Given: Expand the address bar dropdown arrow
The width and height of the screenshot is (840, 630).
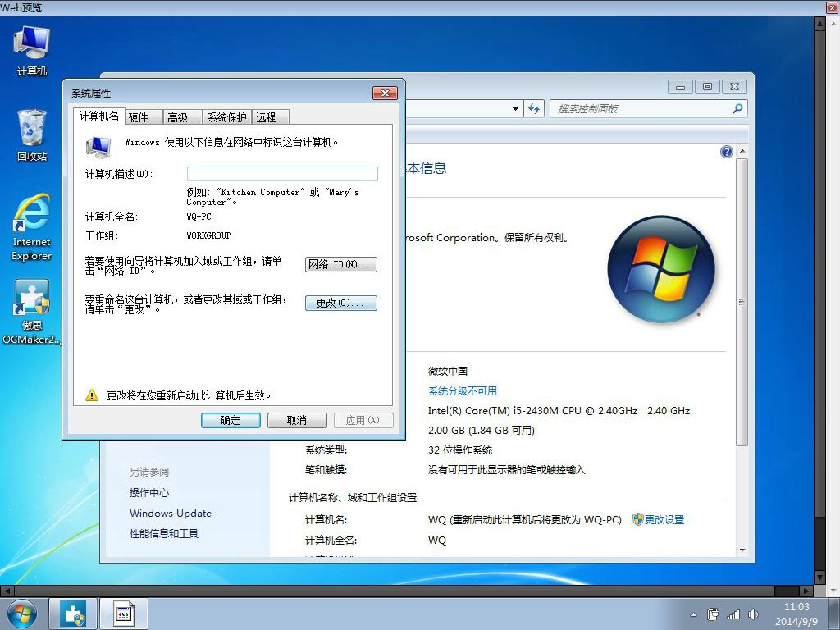Looking at the screenshot, I should 515,109.
